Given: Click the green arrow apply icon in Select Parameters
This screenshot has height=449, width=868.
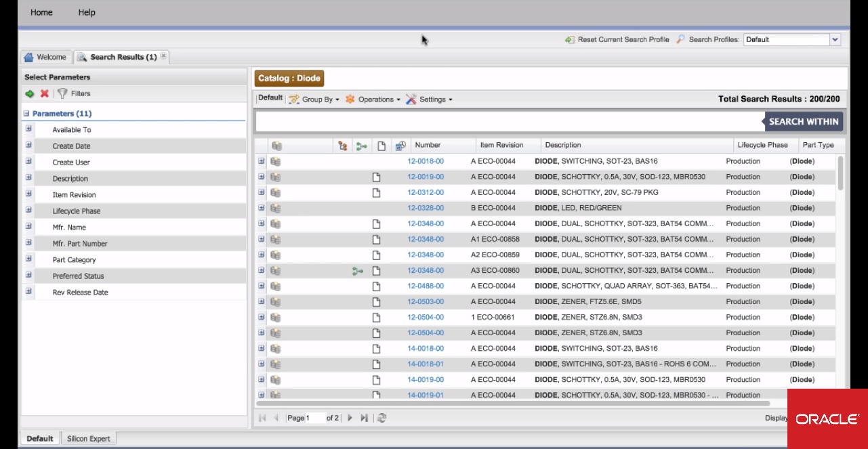Looking at the screenshot, I should [29, 93].
